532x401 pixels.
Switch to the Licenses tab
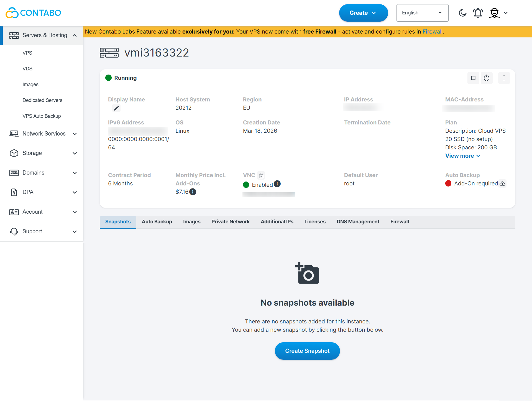tap(315, 222)
